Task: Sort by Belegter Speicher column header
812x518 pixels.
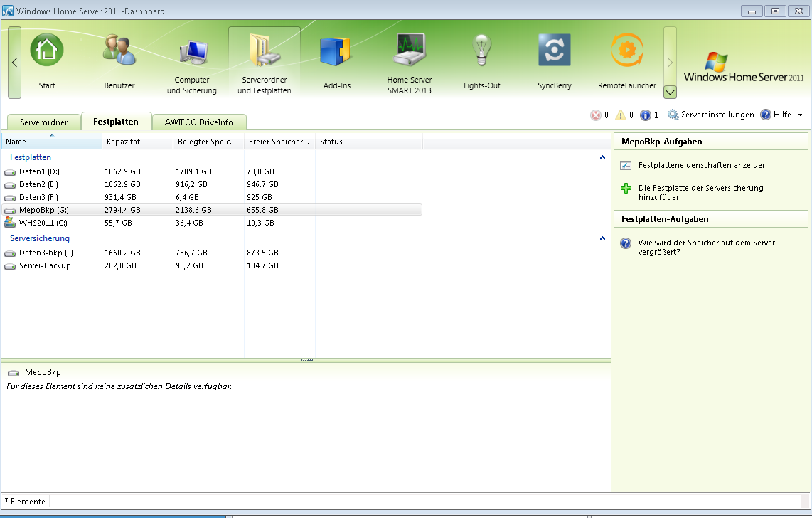Action: [x=209, y=142]
